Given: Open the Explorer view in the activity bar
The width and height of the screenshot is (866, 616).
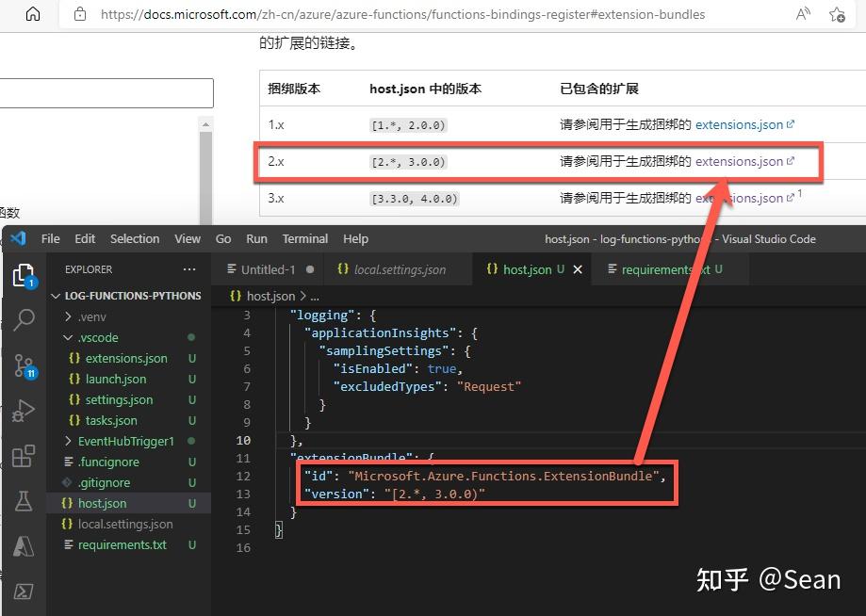Looking at the screenshot, I should pyautogui.click(x=24, y=273).
